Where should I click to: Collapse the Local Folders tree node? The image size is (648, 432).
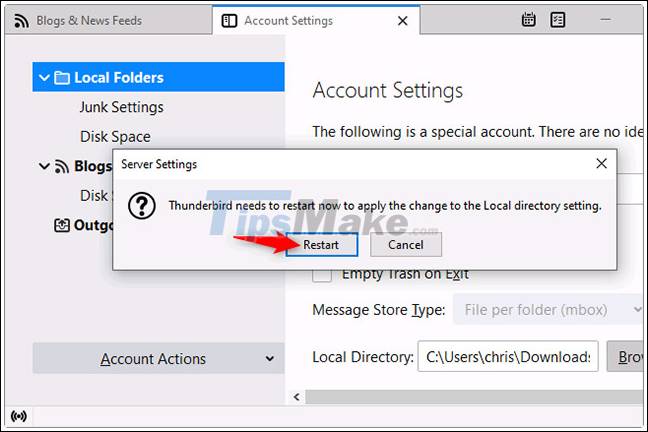point(44,77)
